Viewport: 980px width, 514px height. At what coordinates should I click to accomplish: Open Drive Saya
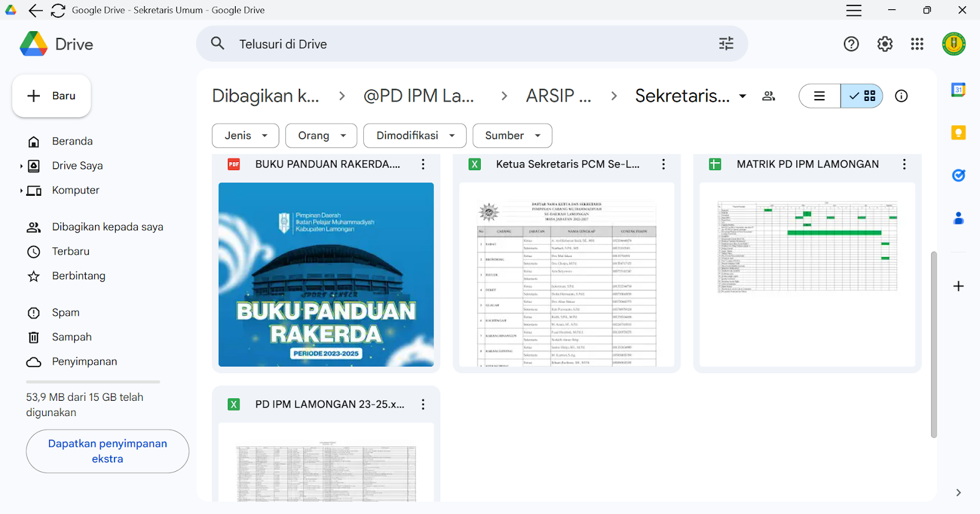(77, 166)
